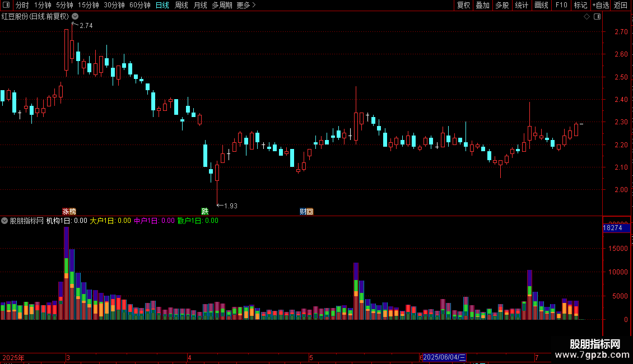633x364 pixels.
Task: Click the 大户1日 indicator label
Action: point(110,221)
